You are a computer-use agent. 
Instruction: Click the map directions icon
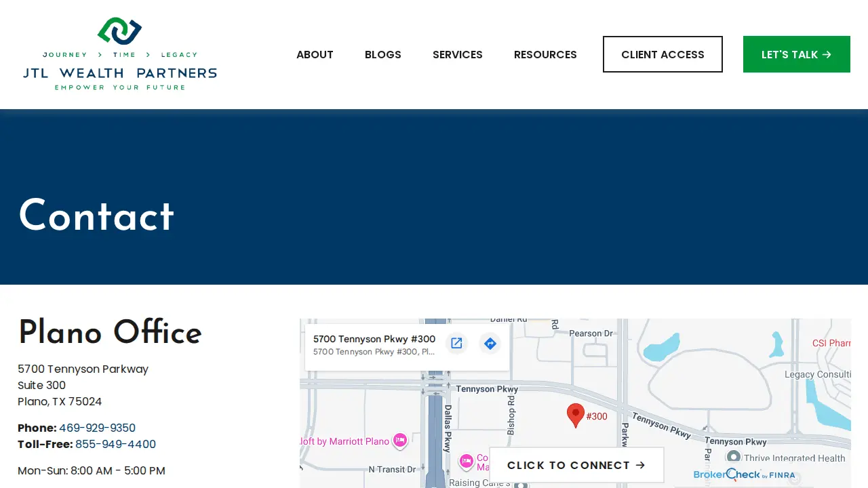[490, 344]
